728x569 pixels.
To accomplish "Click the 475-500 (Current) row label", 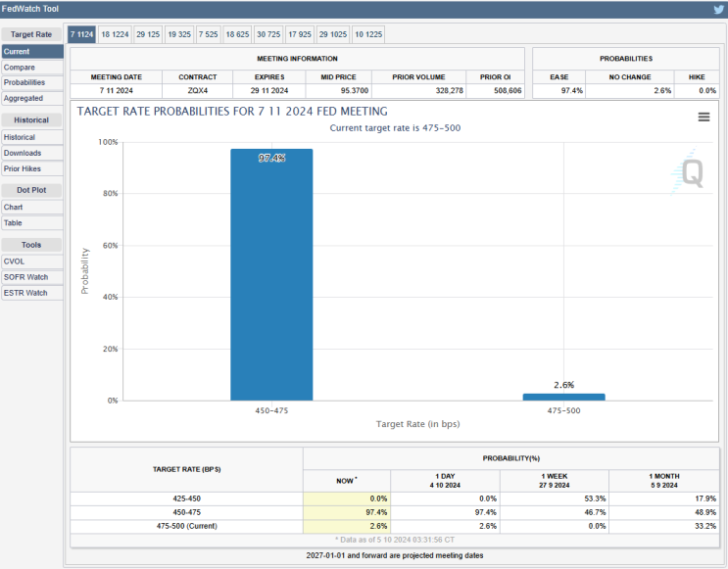I will pos(186,526).
